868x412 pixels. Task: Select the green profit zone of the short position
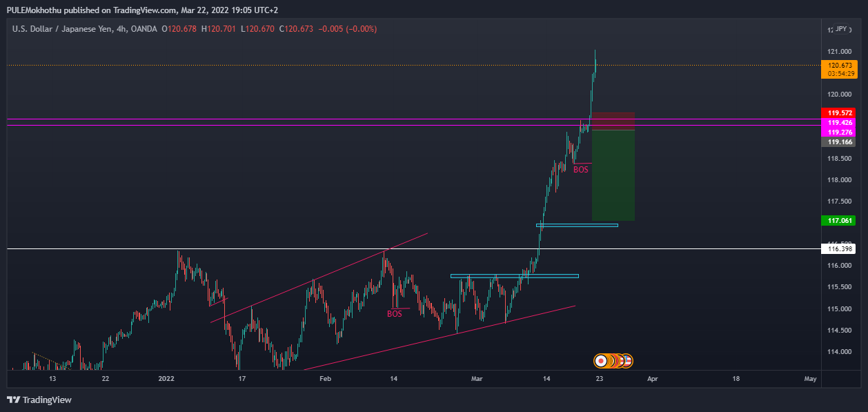[x=613, y=175]
